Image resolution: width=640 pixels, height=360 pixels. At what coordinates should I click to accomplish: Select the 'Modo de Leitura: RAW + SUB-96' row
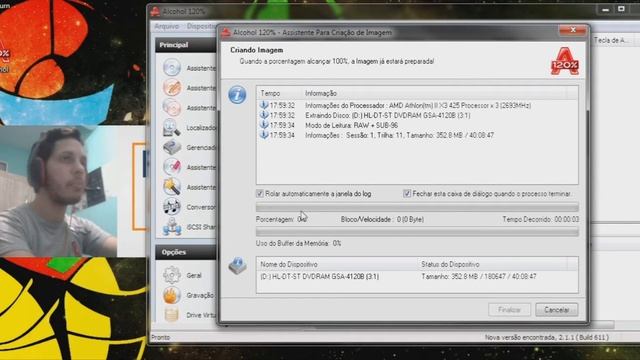tap(417, 125)
